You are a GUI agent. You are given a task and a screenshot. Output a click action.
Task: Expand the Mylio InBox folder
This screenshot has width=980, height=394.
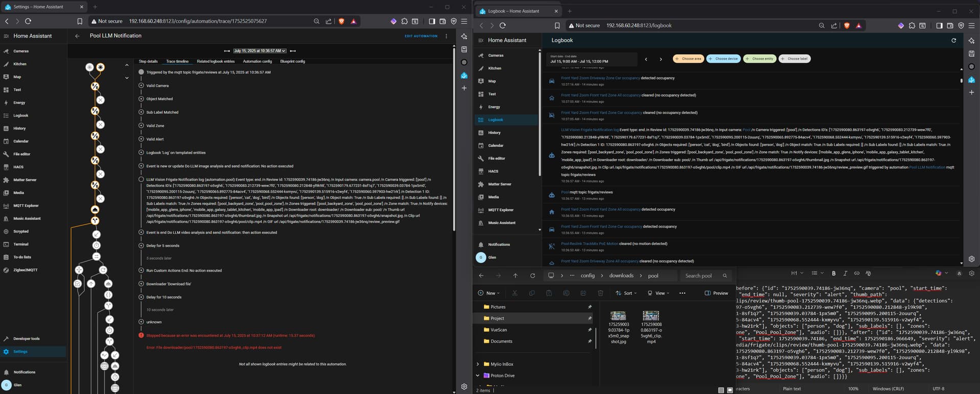478,364
